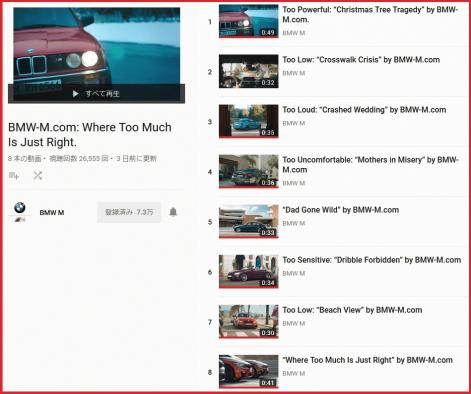Open title "Dad Gone Wild" by BMW-M.com
The width and height of the screenshot is (471, 394).
click(341, 210)
